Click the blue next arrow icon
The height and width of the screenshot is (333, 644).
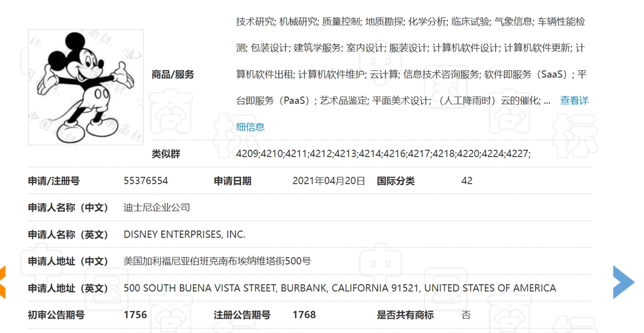(x=624, y=282)
